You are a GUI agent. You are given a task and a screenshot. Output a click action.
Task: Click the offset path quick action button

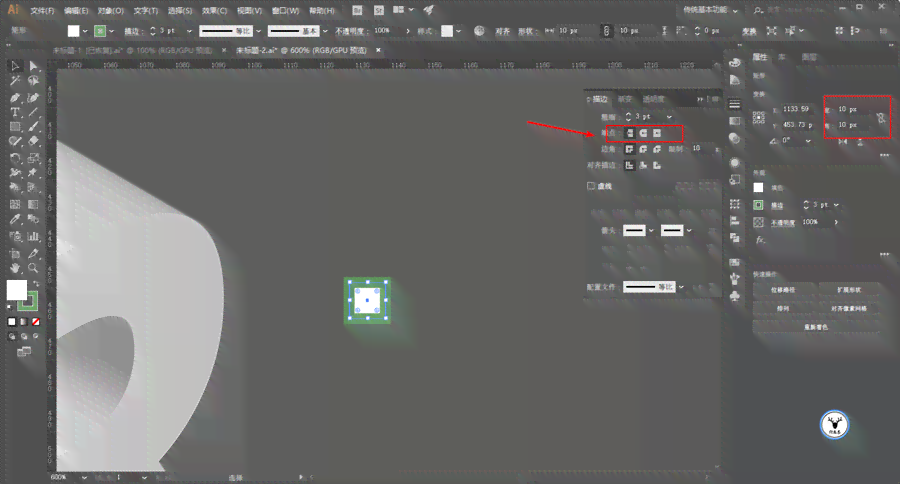coord(783,290)
